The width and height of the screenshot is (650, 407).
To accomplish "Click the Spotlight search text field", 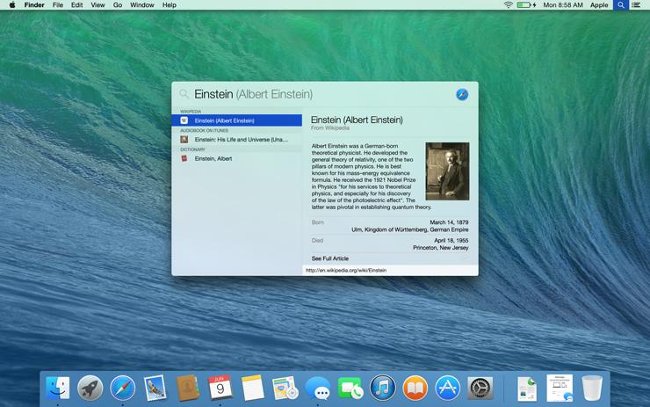I will (323, 94).
